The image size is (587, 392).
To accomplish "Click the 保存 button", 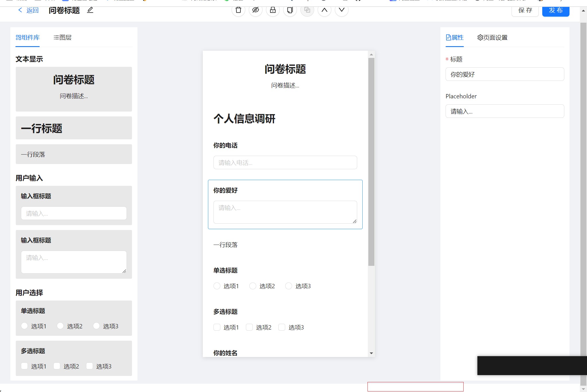I will coord(525,11).
